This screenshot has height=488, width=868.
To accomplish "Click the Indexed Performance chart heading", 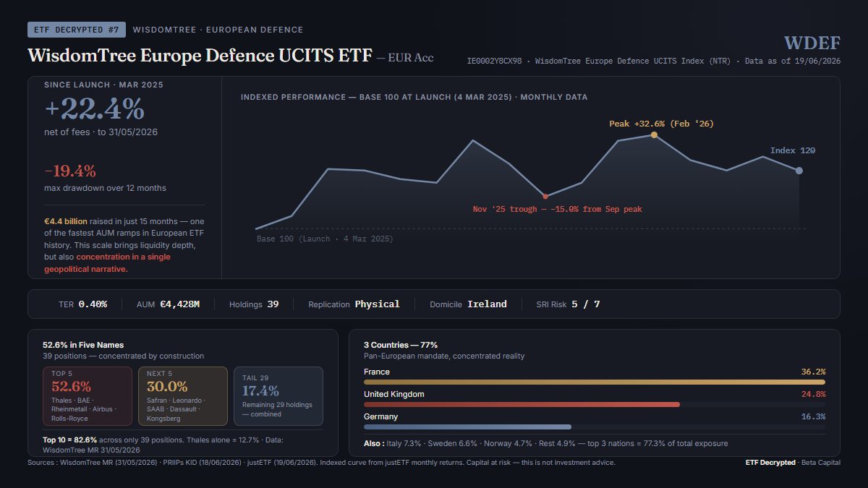I will click(x=414, y=97).
